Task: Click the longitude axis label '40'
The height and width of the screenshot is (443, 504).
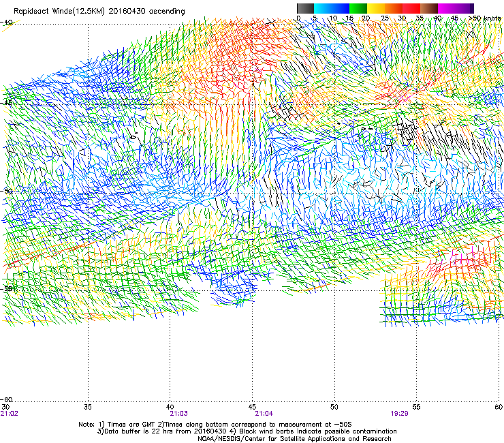Action: [170, 407]
